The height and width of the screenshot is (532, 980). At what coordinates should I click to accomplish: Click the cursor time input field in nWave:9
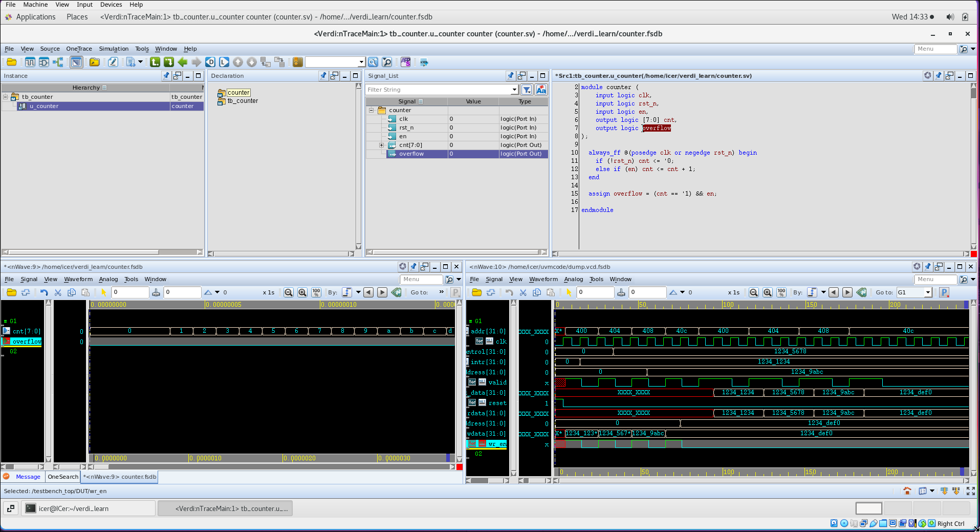130,292
